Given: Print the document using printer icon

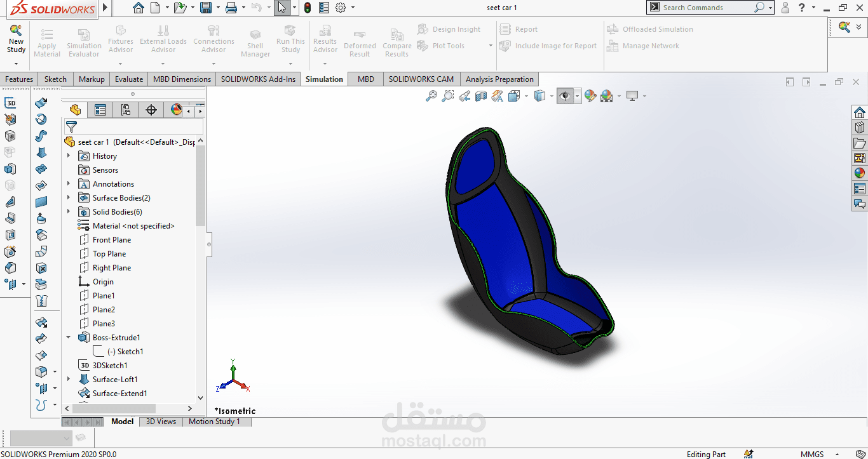Looking at the screenshot, I should (x=231, y=8).
